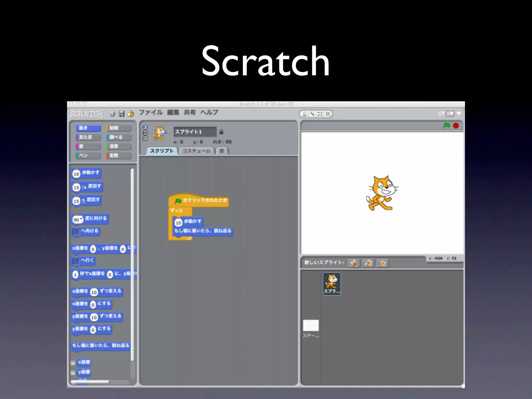532x399 pixels.
Task: Select the ペン block category
Action: click(88, 156)
